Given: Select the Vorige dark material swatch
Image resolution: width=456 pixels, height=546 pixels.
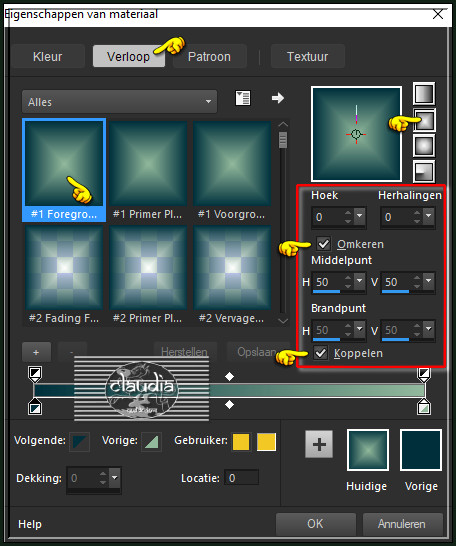Looking at the screenshot, I should [421, 450].
